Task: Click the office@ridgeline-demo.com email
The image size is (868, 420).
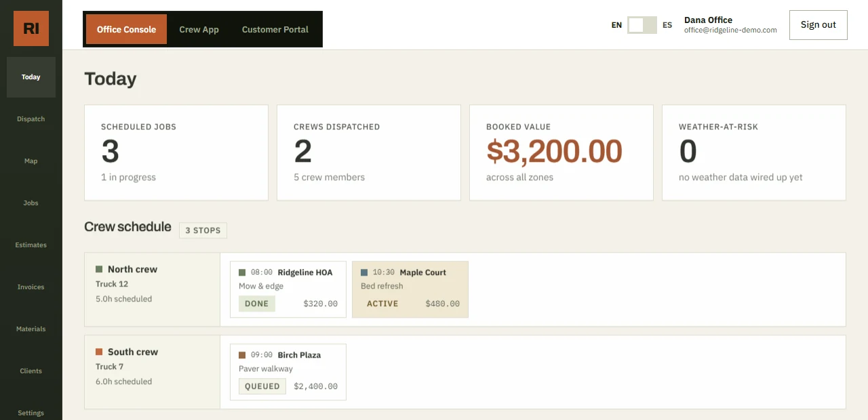Action: (730, 30)
